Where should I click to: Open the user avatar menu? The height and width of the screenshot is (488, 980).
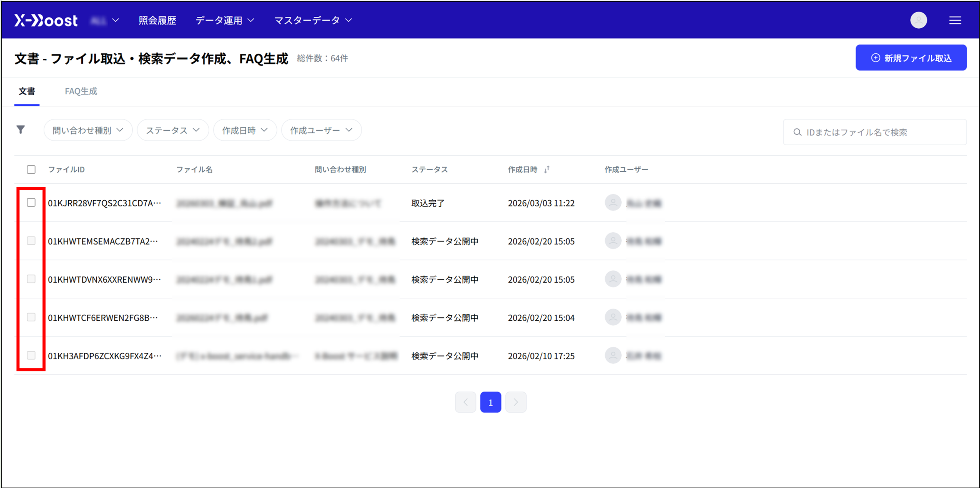point(918,20)
